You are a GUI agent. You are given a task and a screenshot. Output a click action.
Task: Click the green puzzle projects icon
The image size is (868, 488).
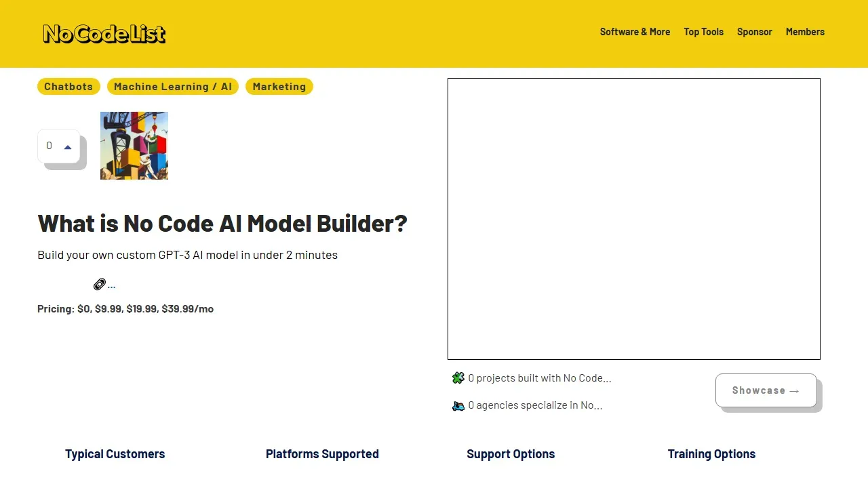tap(458, 378)
